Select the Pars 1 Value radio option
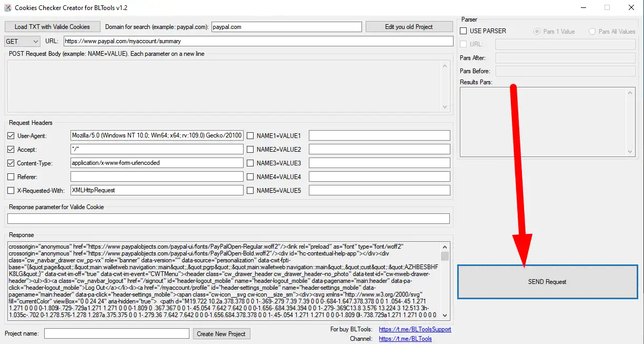 (x=537, y=32)
